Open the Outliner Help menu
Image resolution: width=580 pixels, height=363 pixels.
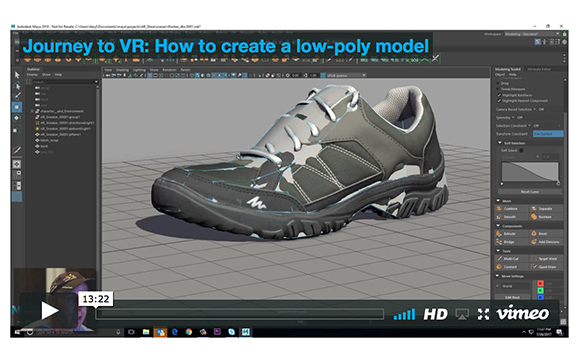(x=58, y=75)
